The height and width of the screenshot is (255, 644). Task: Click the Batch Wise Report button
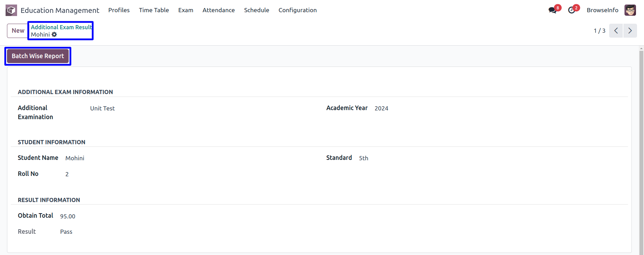point(38,56)
